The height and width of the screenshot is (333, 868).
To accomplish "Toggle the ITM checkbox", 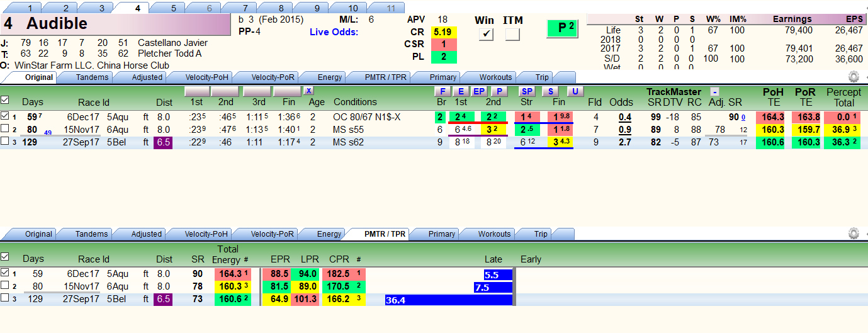I will pos(512,35).
